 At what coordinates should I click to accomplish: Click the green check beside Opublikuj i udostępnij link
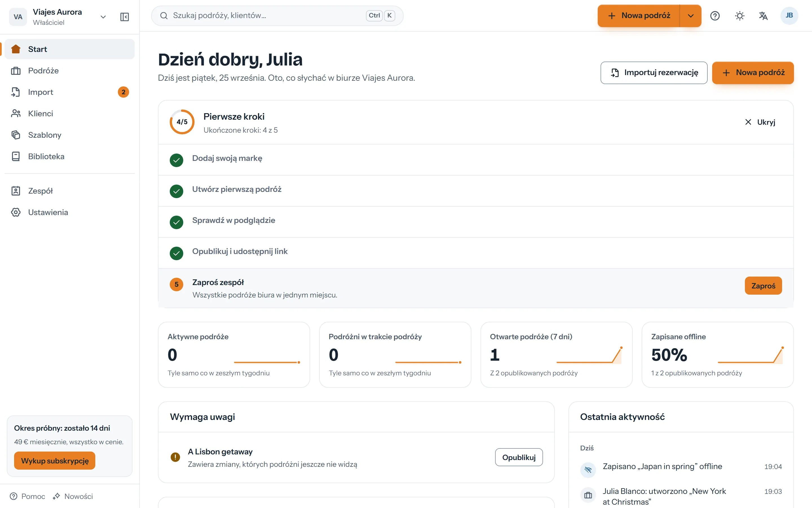[x=176, y=253]
